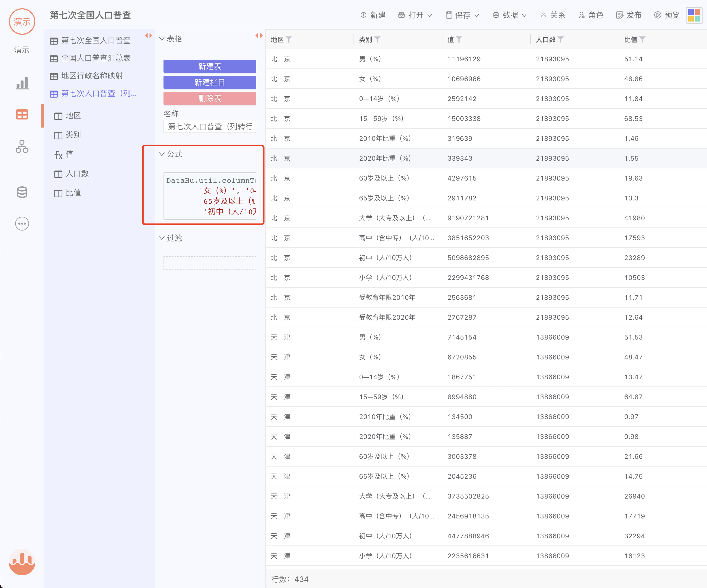
Task: Select table 第七次全国人口普查
Action: coord(90,41)
